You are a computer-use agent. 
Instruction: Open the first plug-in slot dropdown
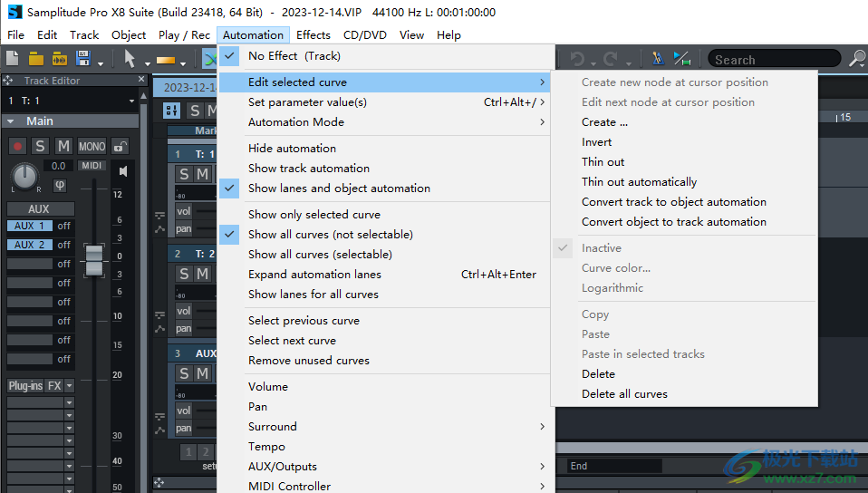click(x=69, y=402)
